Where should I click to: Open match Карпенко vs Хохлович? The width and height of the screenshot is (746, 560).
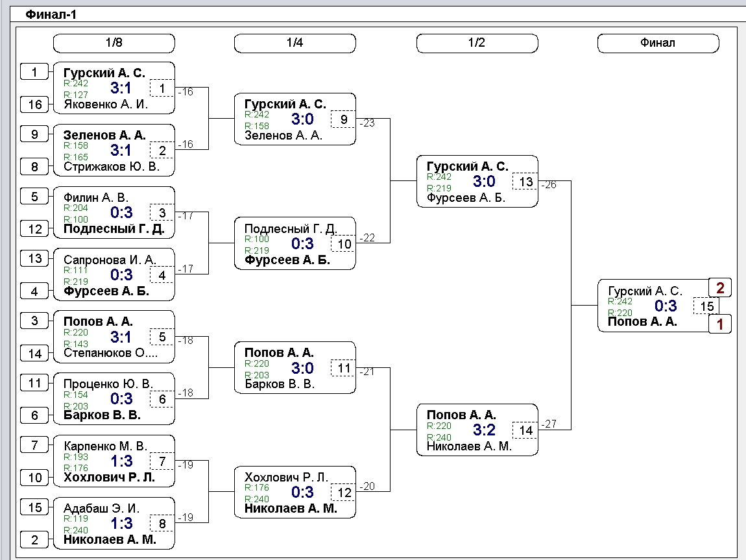[114, 461]
